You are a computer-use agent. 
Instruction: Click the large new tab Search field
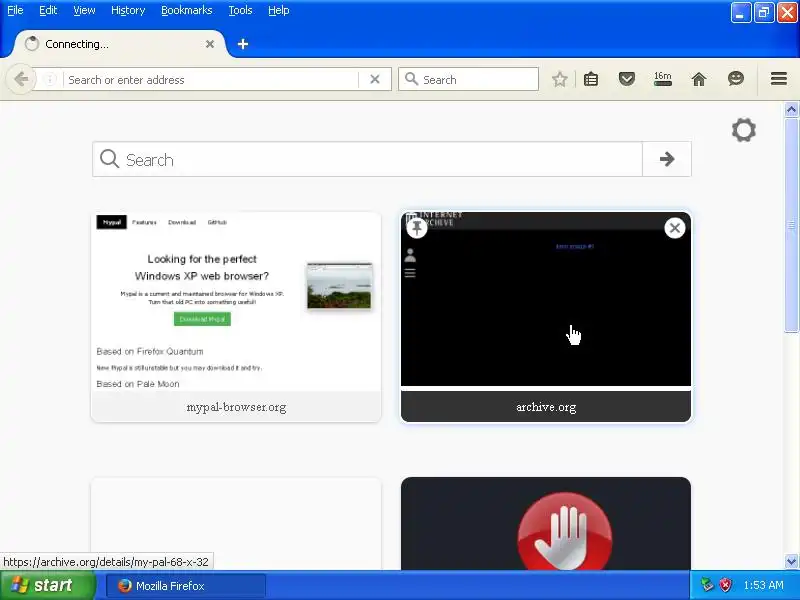tap(367, 159)
